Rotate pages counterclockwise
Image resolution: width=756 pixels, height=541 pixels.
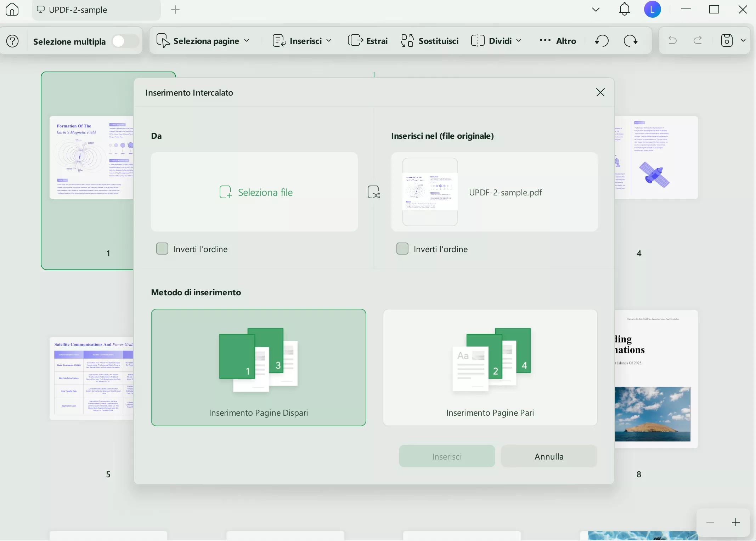pyautogui.click(x=602, y=41)
